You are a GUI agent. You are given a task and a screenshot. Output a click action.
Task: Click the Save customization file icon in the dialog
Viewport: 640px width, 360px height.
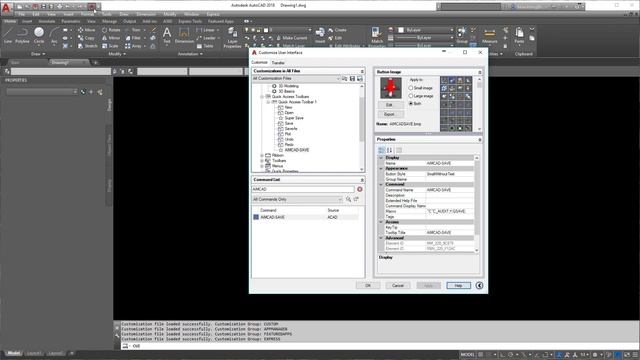pos(352,78)
